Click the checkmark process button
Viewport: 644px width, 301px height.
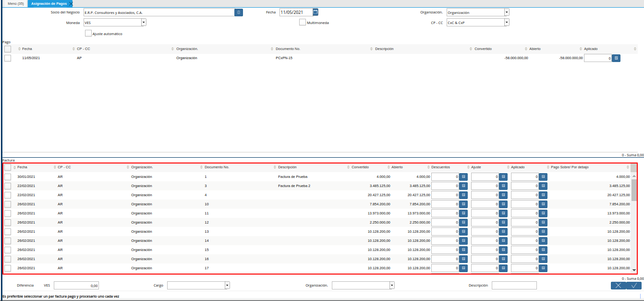point(634,286)
